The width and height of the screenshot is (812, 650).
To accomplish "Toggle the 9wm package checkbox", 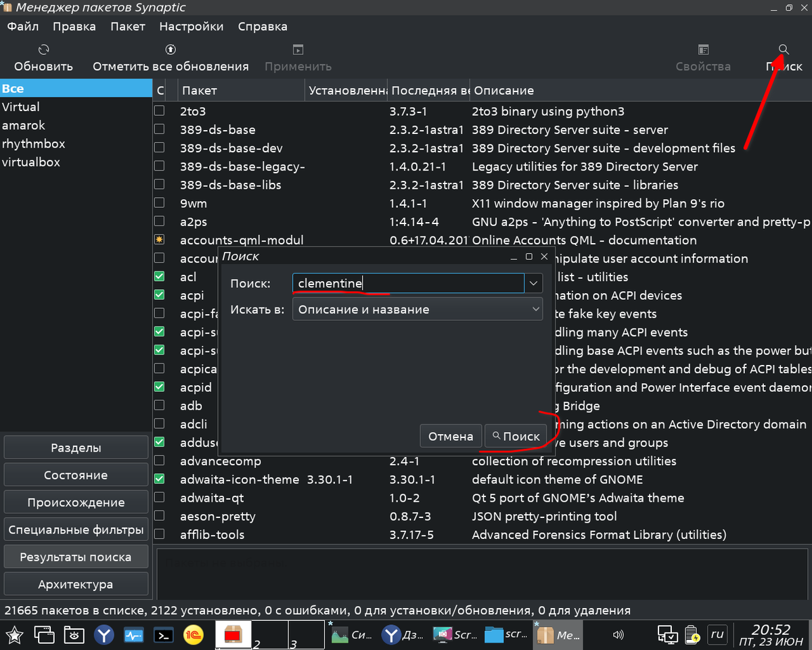I will (x=160, y=203).
